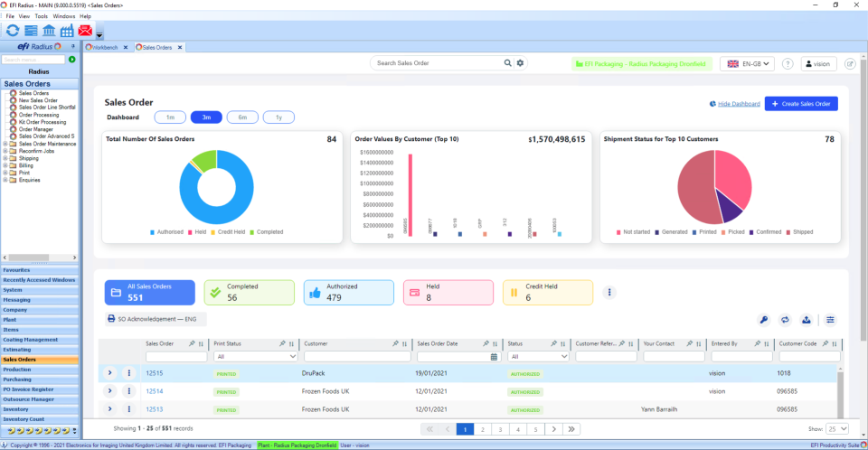This screenshot has height=450, width=868.
Task: Filter by All Sales Orders card
Action: (150, 292)
